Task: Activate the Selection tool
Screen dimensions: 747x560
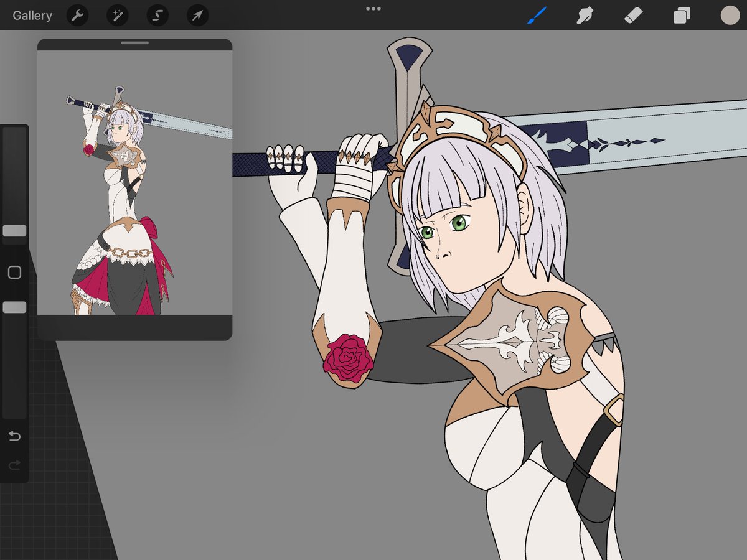Action: pos(157,16)
